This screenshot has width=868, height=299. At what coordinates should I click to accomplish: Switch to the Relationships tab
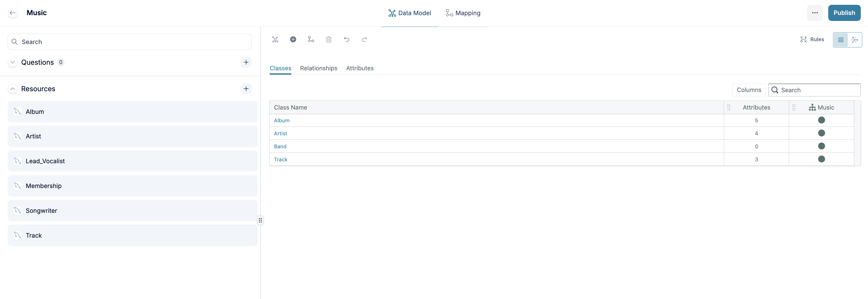coord(318,68)
